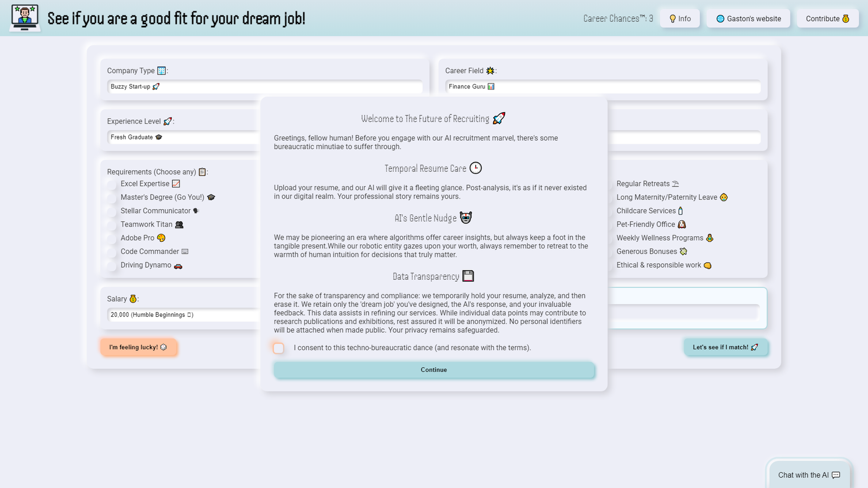Toggle the Adobe Pro requirement
This screenshot has height=488, width=868.
tap(112, 239)
